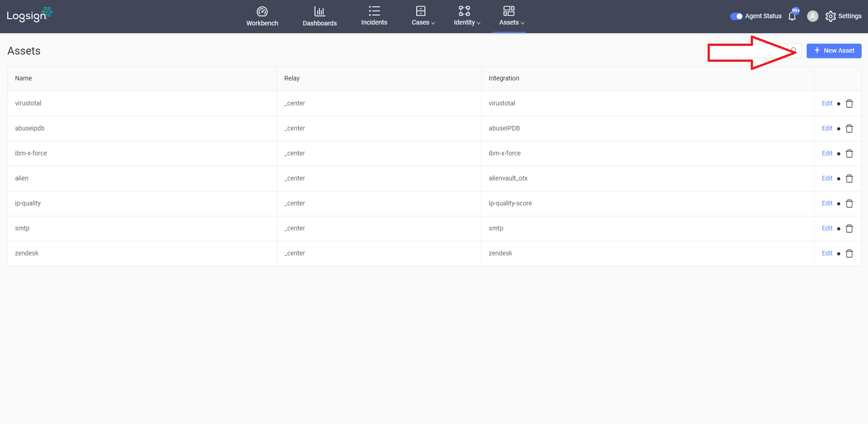Open the user avatar menu

(x=813, y=16)
